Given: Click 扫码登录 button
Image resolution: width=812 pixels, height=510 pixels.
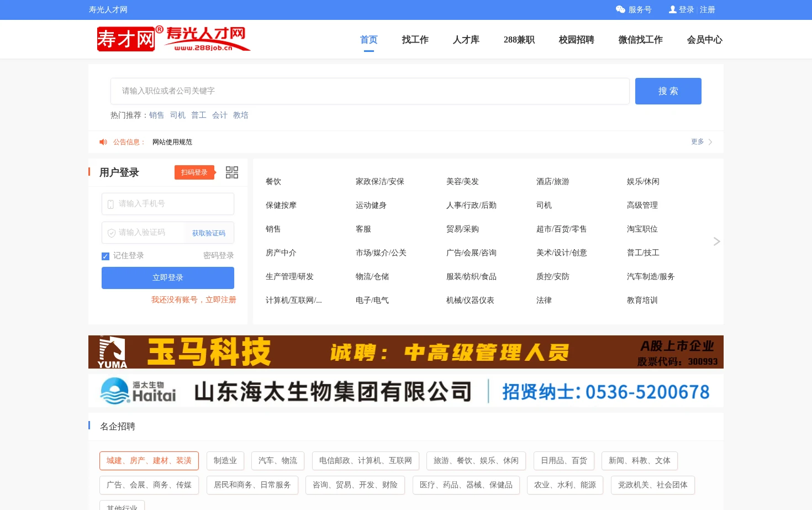Looking at the screenshot, I should click(x=194, y=172).
